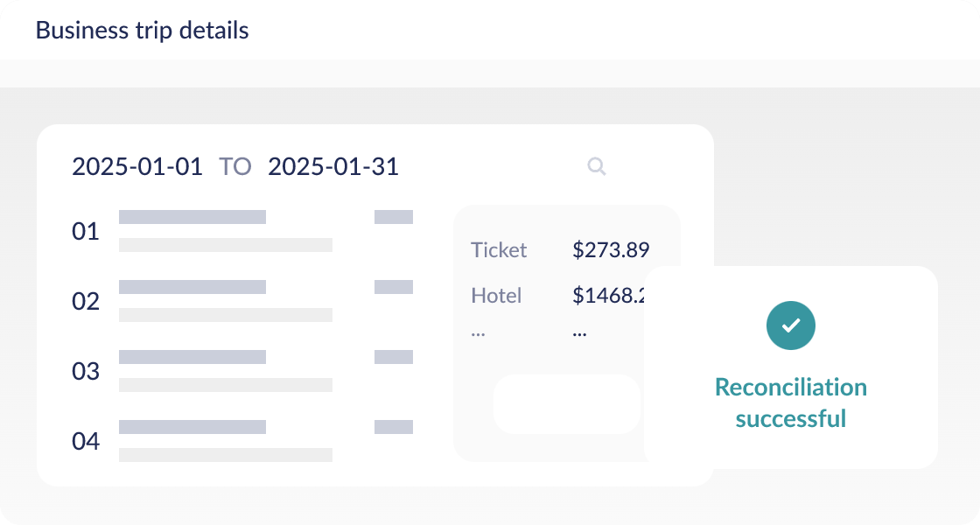The image size is (980, 525).
Task: Open trip entry number 02
Action: pyautogui.click(x=86, y=302)
